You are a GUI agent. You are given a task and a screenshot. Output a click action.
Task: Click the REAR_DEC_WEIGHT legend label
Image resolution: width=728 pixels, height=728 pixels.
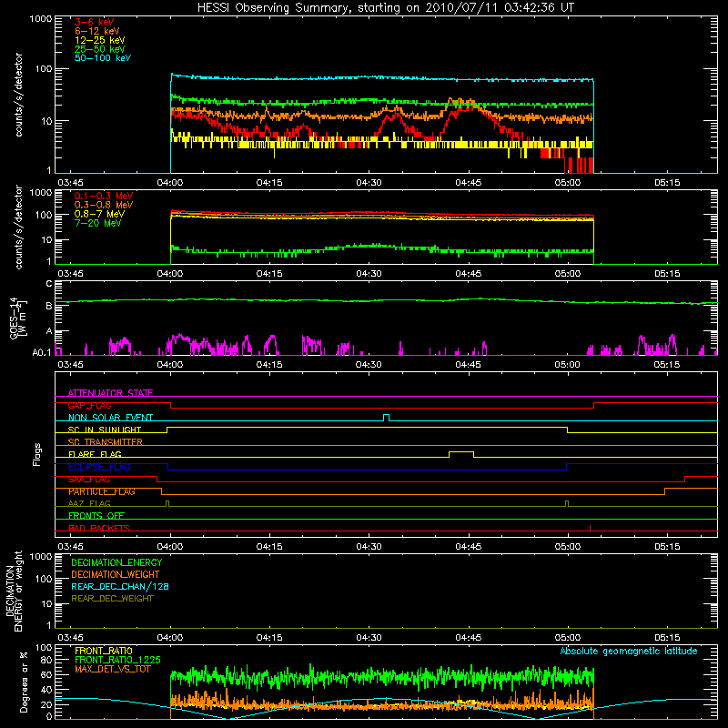pyautogui.click(x=112, y=599)
